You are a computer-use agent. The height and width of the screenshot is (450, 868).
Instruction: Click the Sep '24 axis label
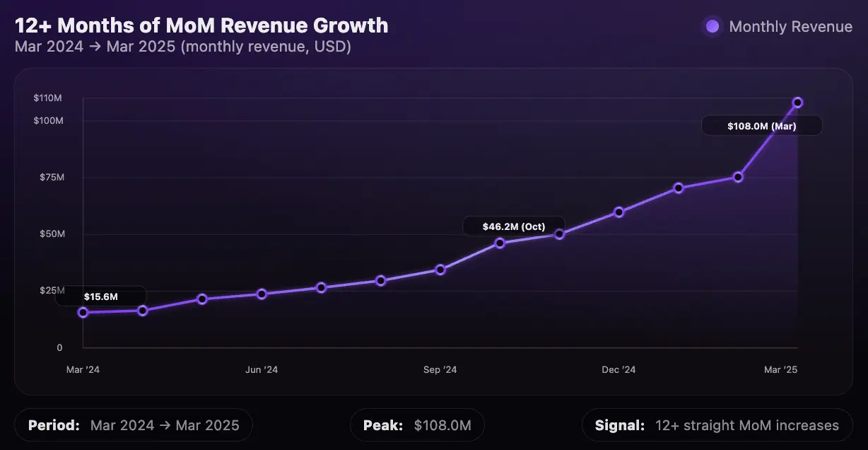(440, 370)
